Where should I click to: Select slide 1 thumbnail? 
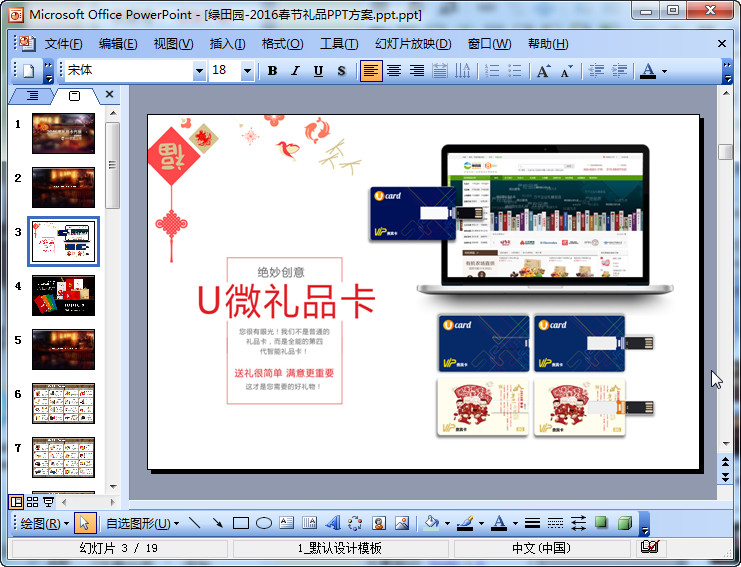tap(63, 133)
